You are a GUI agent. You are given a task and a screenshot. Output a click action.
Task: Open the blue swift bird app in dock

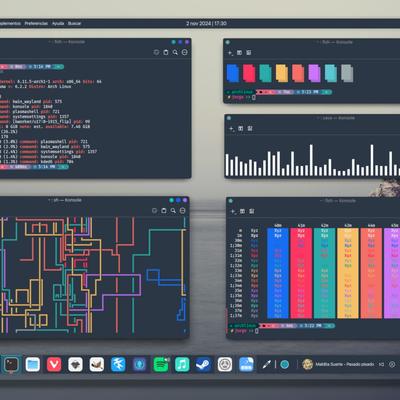[118, 364]
